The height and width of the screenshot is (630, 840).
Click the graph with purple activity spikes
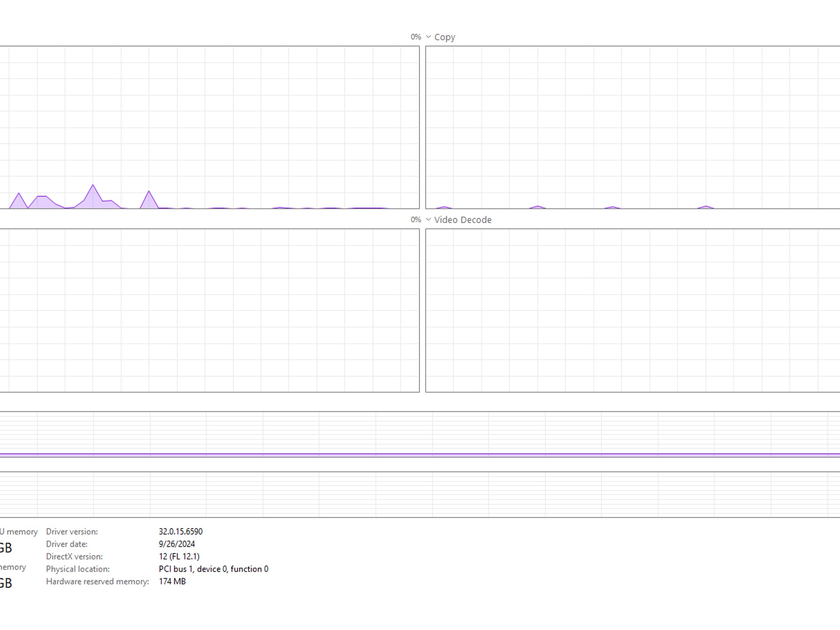click(x=210, y=128)
